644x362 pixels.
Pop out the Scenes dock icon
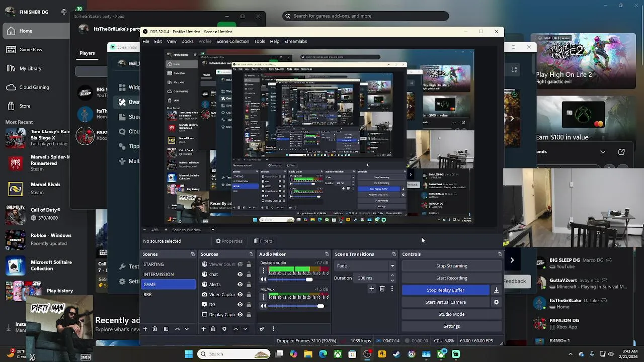pyautogui.click(x=193, y=254)
